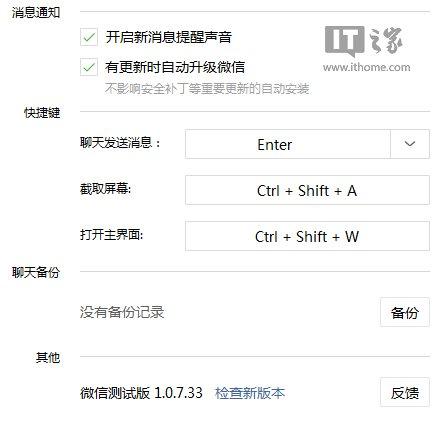Click the IT之家 logo watermark

pos(364,41)
